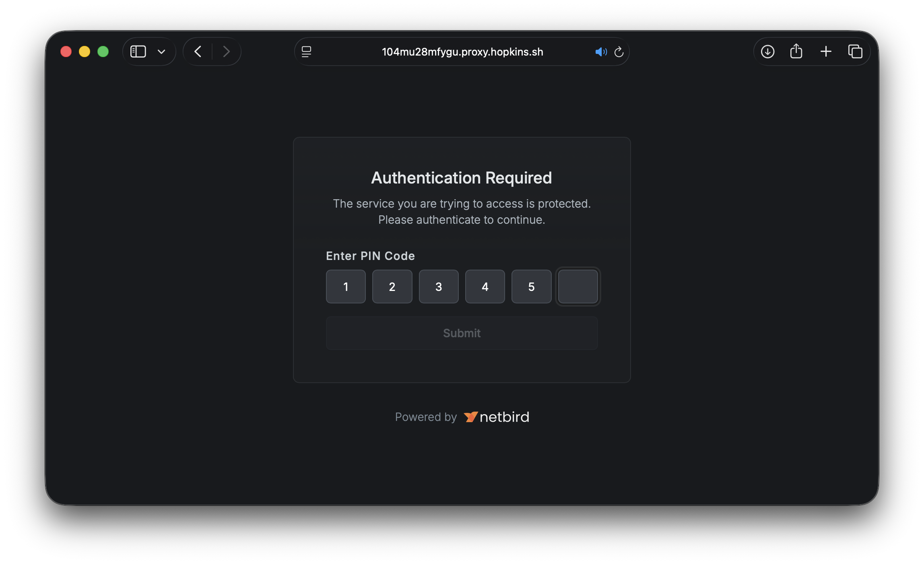Viewport: 924px width, 565px height.
Task: Expand the sidebar chevron dropdown
Action: [162, 52]
